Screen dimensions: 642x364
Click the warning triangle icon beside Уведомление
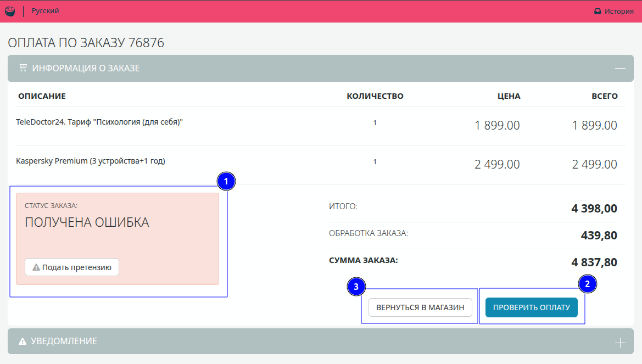coord(23,341)
